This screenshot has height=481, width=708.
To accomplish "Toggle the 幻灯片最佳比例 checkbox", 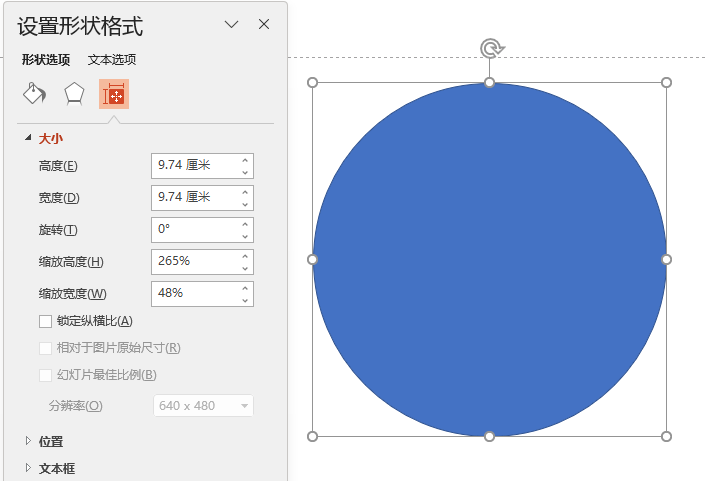I will coord(45,375).
